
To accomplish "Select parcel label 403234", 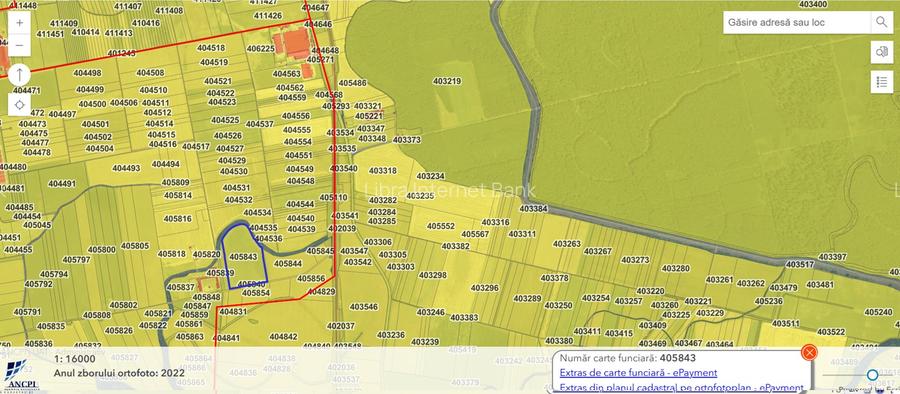I will (430, 176).
